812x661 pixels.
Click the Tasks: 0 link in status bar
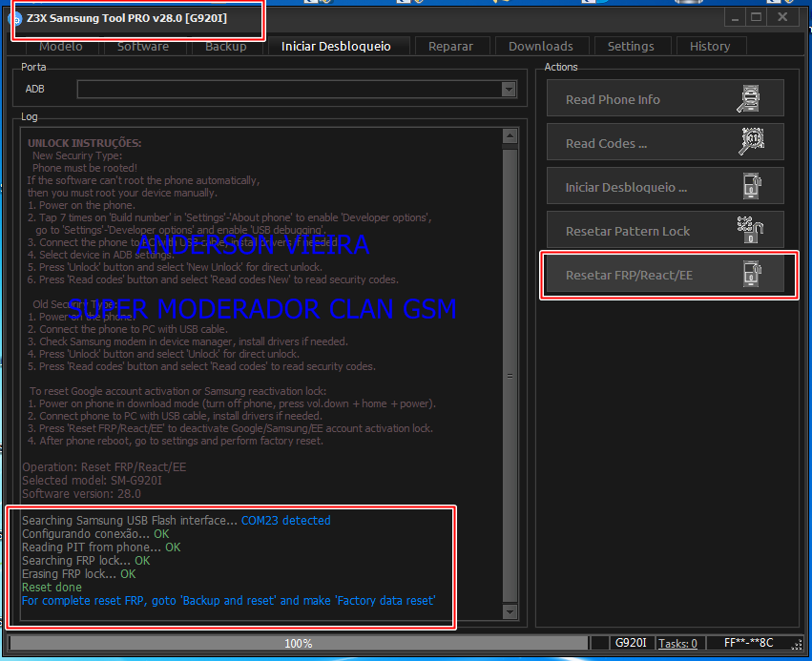point(677,643)
